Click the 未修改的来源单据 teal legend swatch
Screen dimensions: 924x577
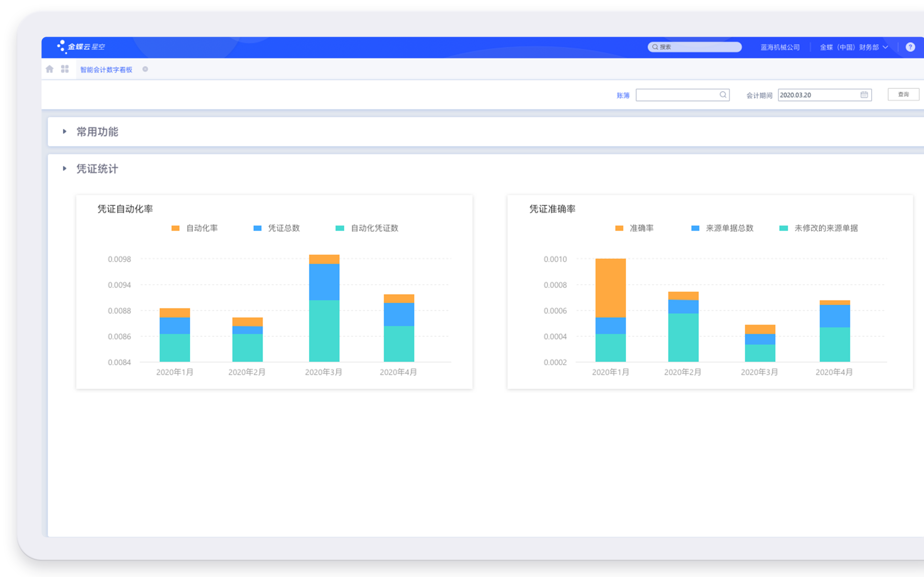(x=783, y=228)
